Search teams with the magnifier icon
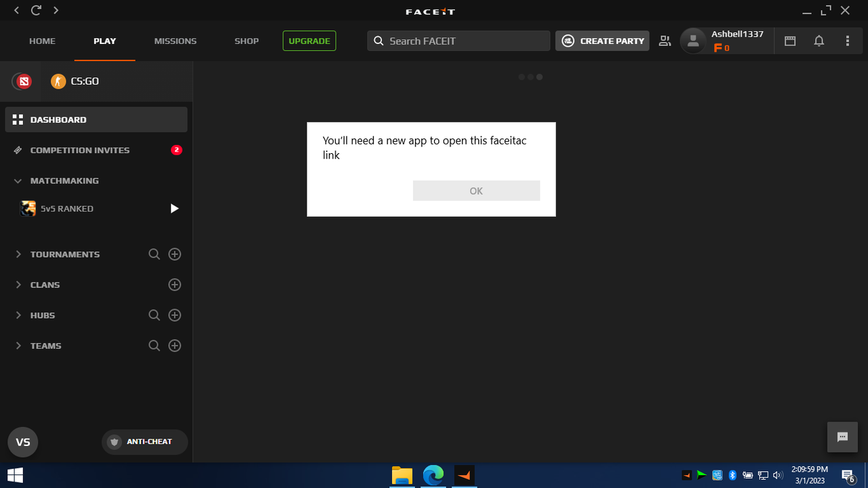868x488 pixels. tap(154, 346)
